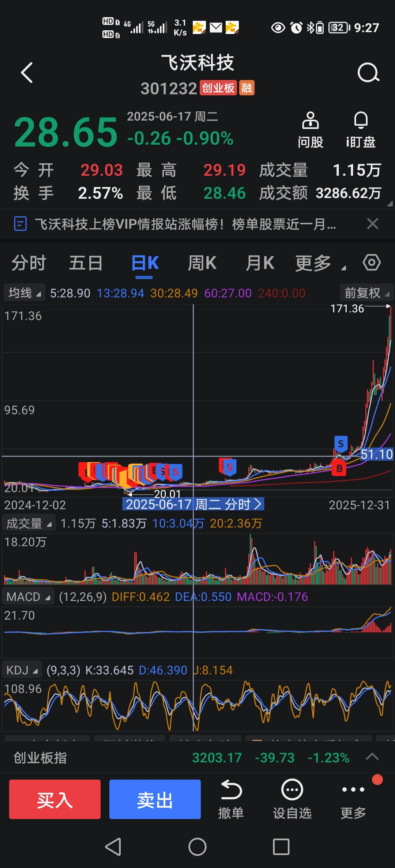Tap the 创业板指 index name
Image resolution: width=395 pixels, height=868 pixels.
(x=40, y=758)
